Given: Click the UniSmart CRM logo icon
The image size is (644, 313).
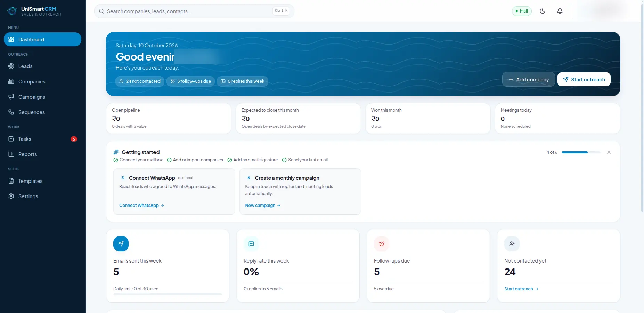Looking at the screenshot, I should pos(12,11).
